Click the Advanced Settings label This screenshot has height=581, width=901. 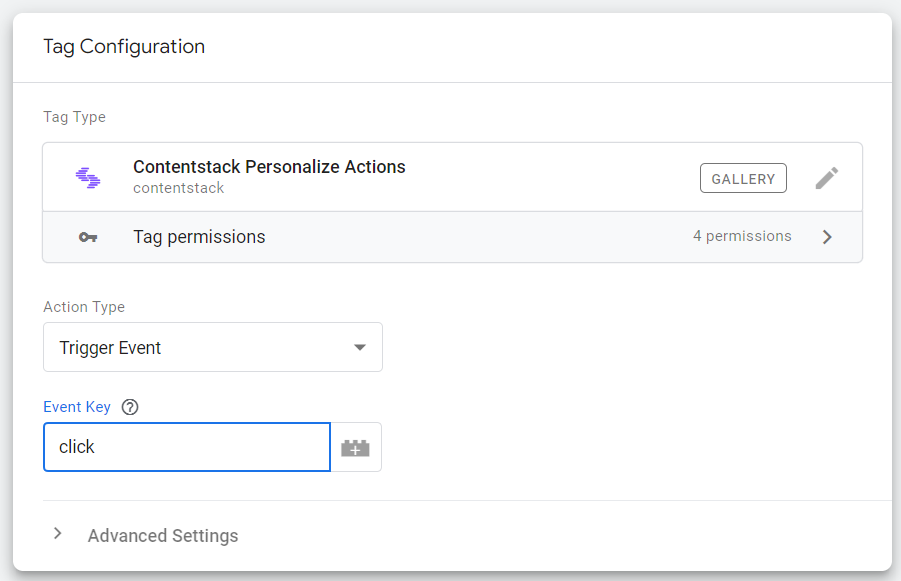click(163, 535)
